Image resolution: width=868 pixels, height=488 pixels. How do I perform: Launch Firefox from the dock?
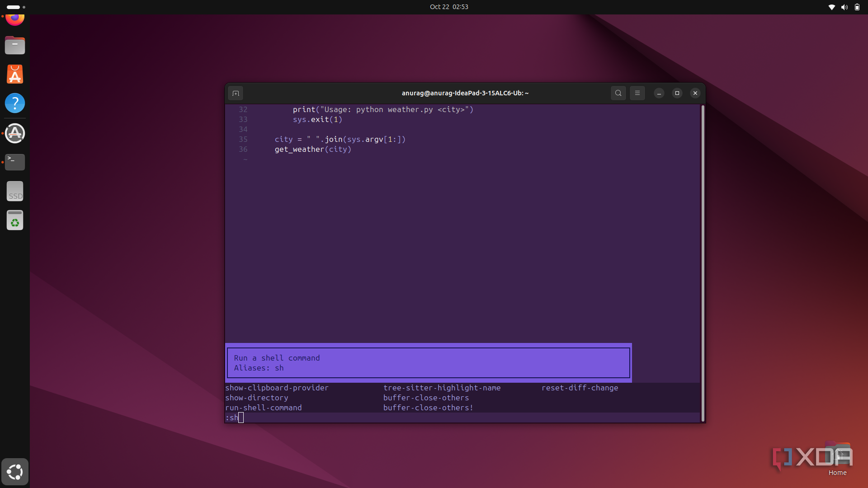pyautogui.click(x=15, y=18)
